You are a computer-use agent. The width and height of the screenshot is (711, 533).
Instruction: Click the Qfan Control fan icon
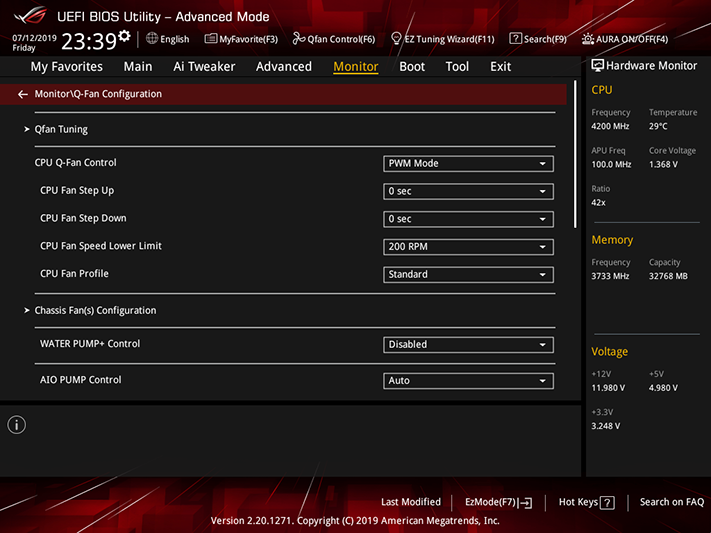point(298,39)
